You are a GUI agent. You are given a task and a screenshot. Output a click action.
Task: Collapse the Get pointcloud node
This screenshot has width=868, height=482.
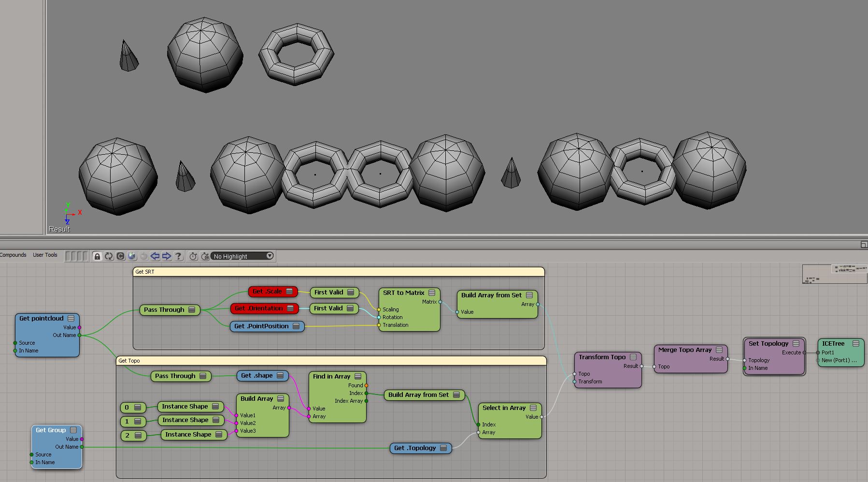tap(71, 319)
